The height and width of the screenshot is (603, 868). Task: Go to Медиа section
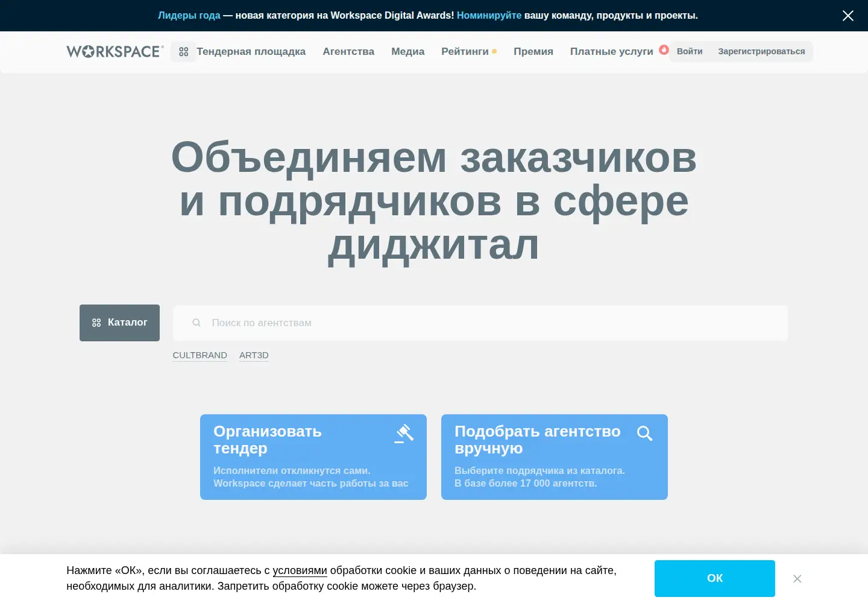click(407, 52)
